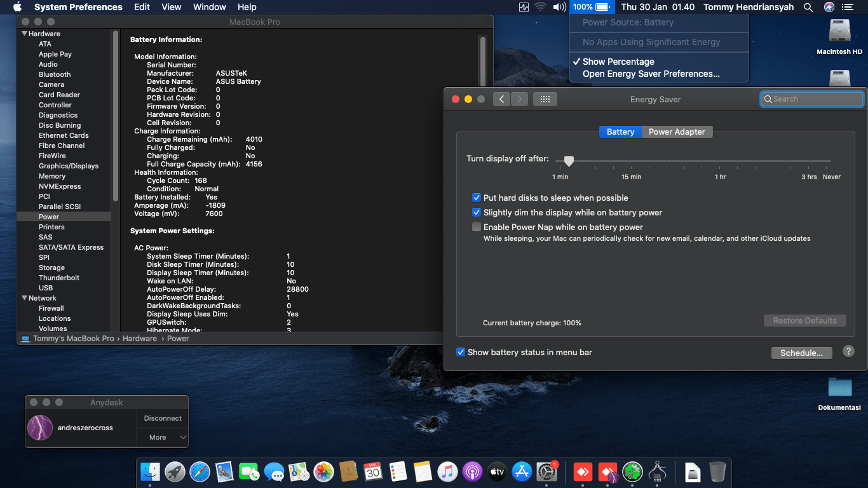
Task: Click the AnyDesk user avatar thumbnail
Action: (40, 428)
